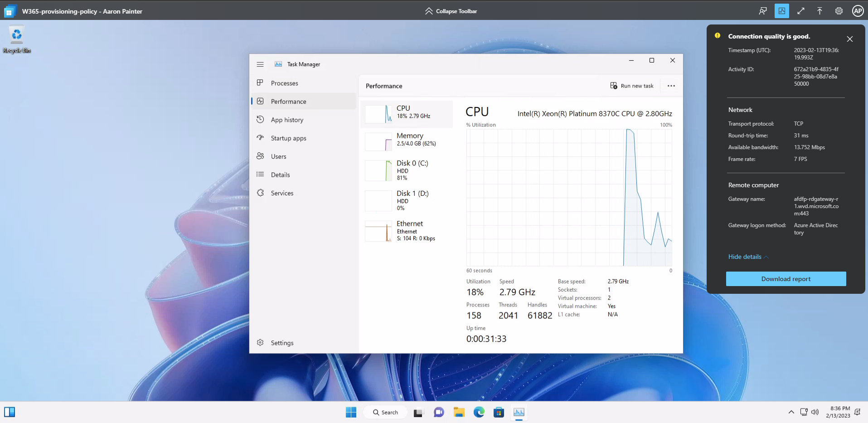Viewport: 868px width, 423px height.
Task: Select the Performance page
Action: click(304, 101)
